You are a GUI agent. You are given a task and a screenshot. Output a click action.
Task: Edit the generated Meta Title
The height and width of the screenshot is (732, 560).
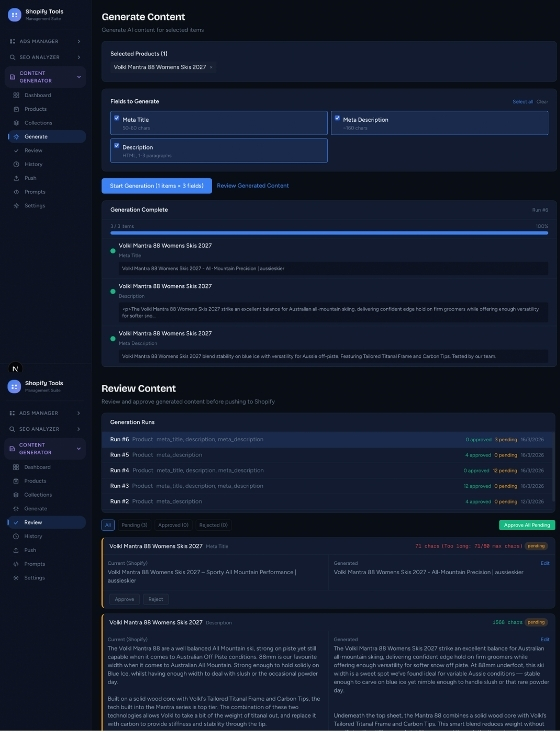point(545,563)
